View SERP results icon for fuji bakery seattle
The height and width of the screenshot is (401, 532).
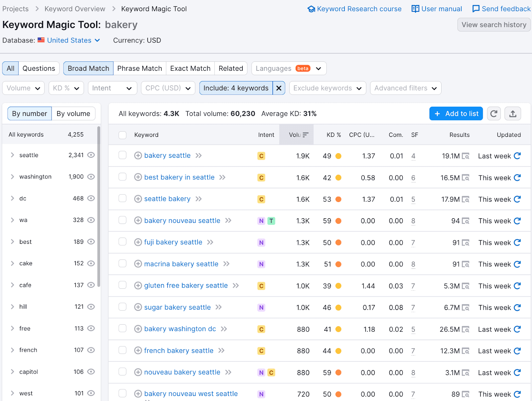pyautogui.click(x=465, y=243)
